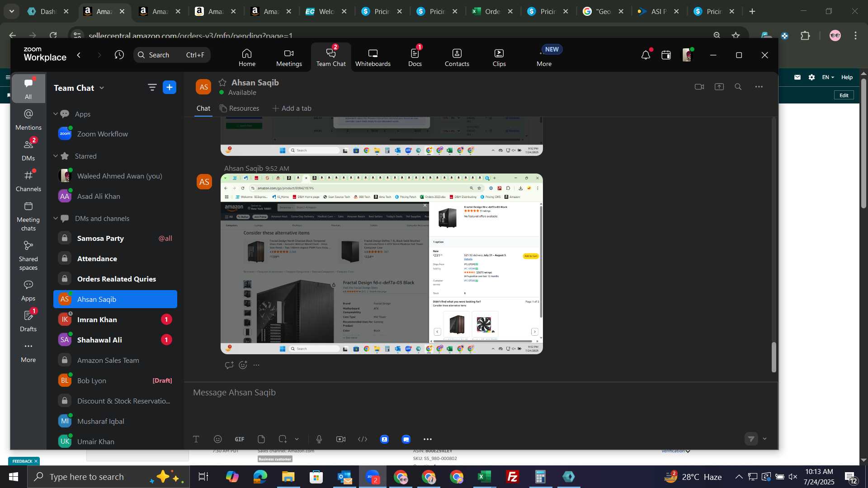868x488 pixels.
Task: Select All chats in sidebar
Action: pyautogui.click(x=28, y=89)
